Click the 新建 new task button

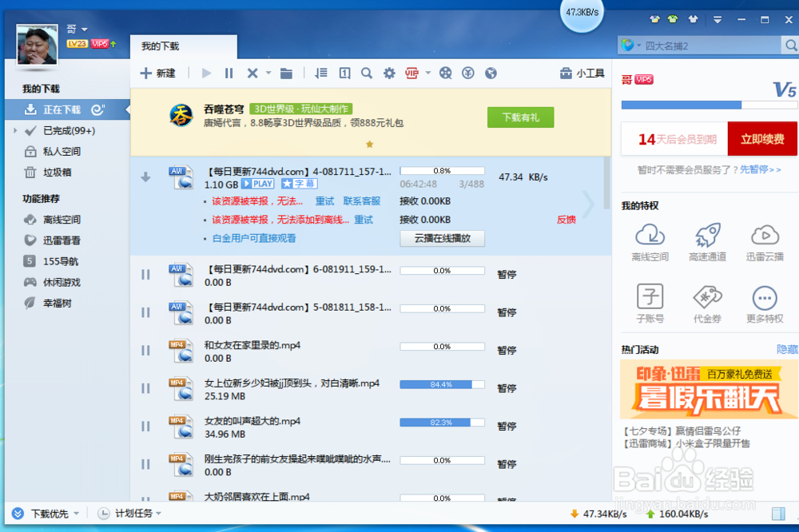pyautogui.click(x=158, y=73)
